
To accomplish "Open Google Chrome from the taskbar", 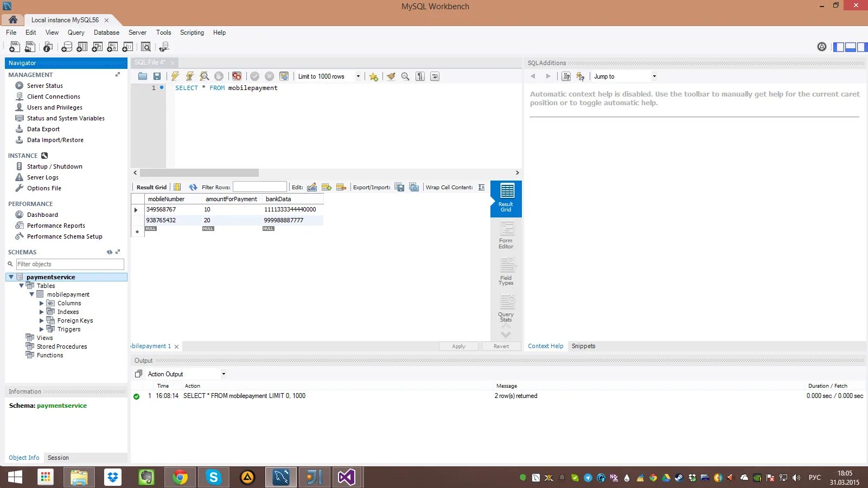I will (180, 477).
